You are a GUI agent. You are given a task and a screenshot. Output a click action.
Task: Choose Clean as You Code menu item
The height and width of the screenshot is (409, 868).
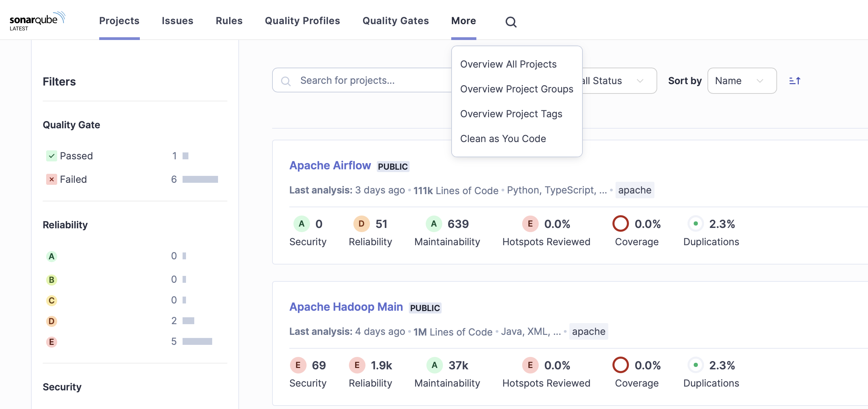(x=503, y=139)
